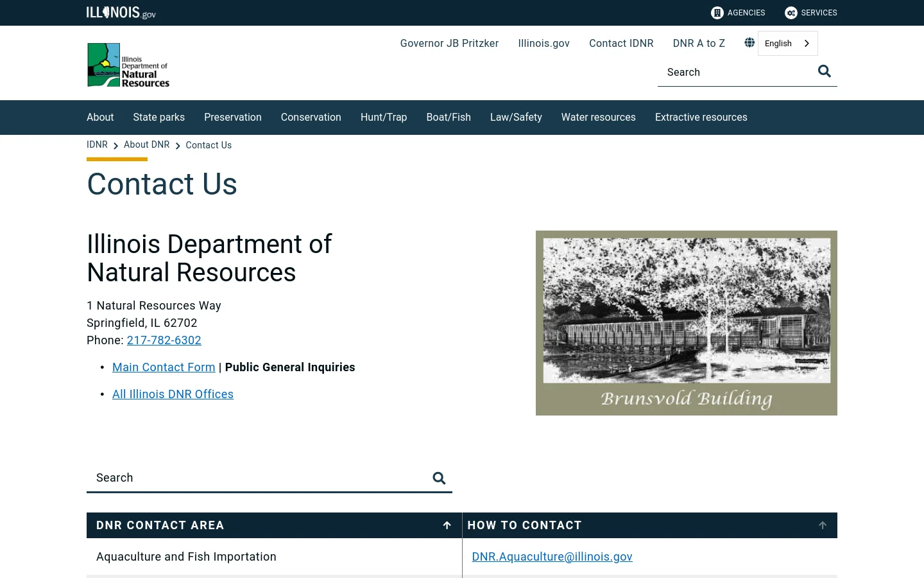Click the contact table search magnifier icon
The width and height of the screenshot is (924, 578).
(439, 478)
